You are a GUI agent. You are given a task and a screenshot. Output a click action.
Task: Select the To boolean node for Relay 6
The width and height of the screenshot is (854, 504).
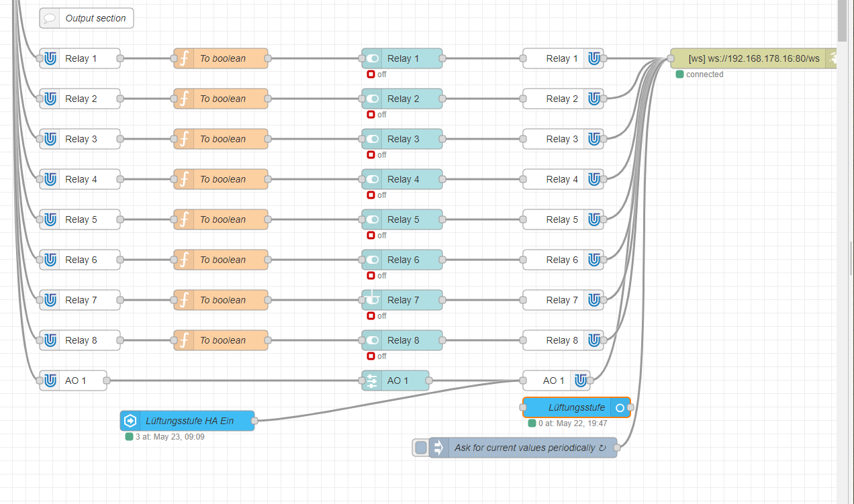click(x=221, y=260)
